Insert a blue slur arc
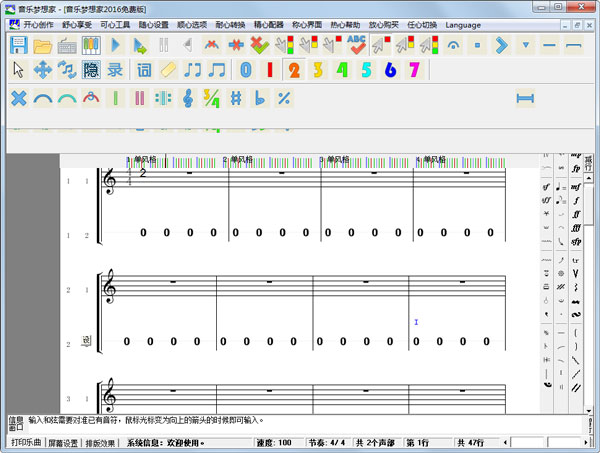 [43, 99]
